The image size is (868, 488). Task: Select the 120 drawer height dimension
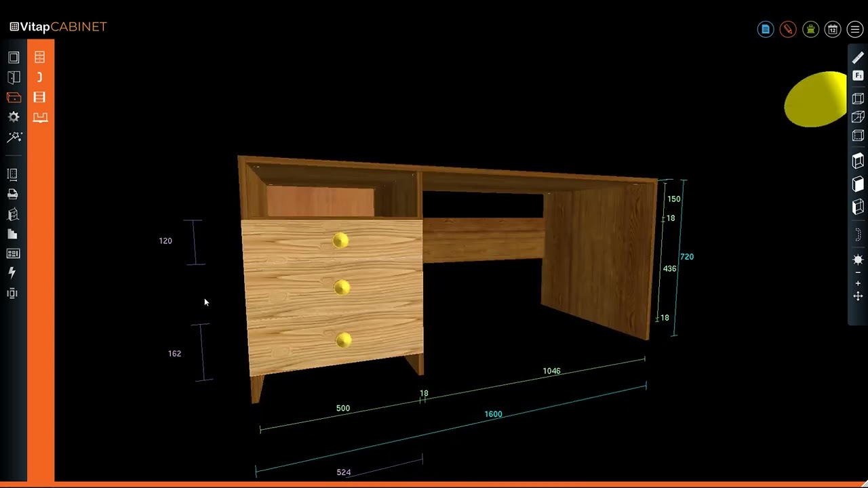tap(165, 241)
